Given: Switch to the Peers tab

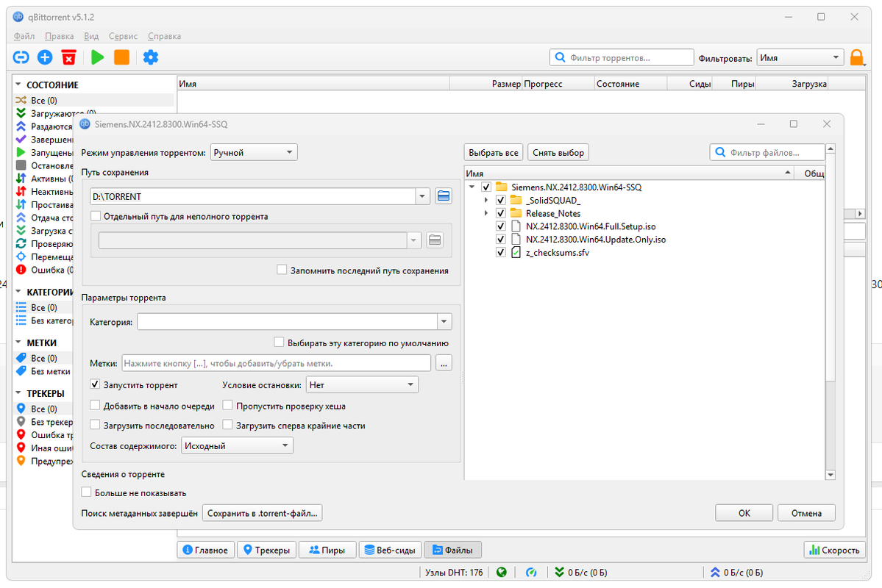Looking at the screenshot, I should (x=327, y=550).
